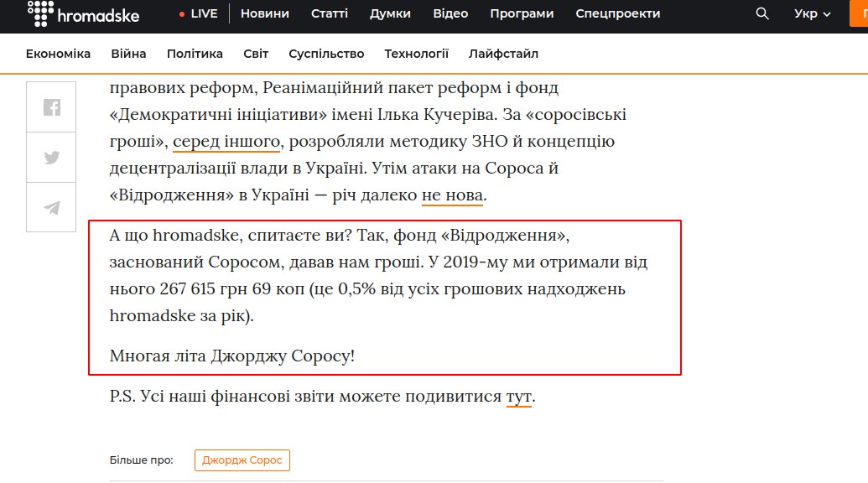Open the Економіка category
The image size is (868, 483).
click(x=58, y=54)
